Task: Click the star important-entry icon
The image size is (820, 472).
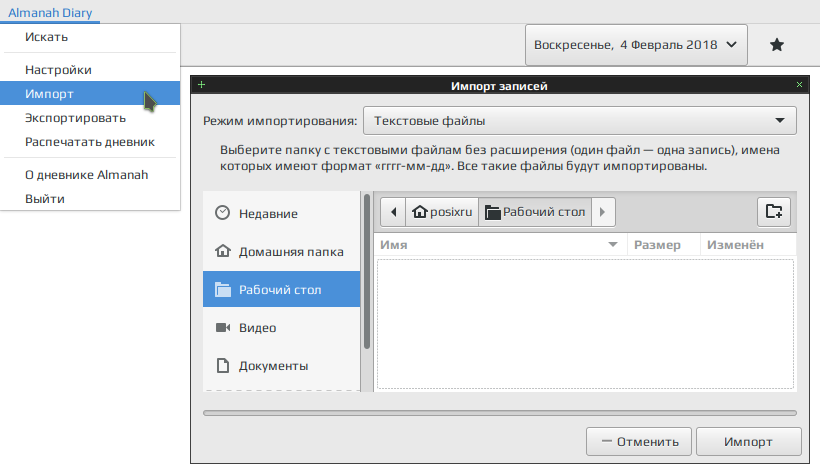Action: point(777,45)
